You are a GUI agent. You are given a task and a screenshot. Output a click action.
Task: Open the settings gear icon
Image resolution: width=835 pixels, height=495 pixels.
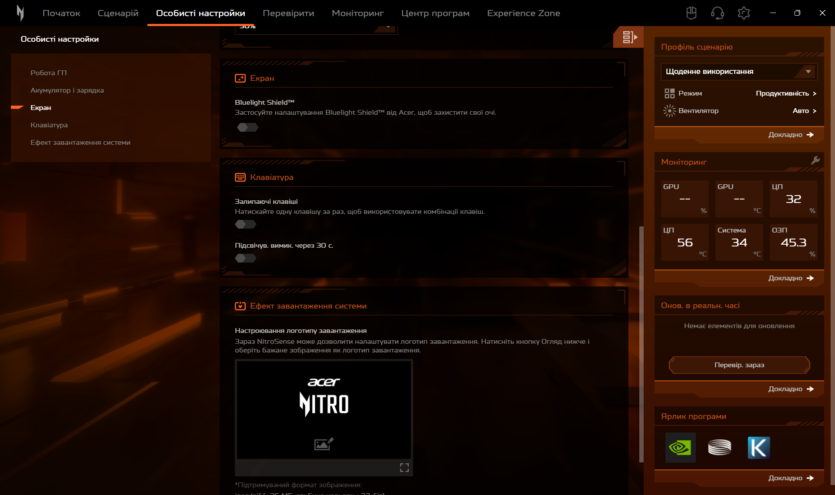[x=744, y=13]
